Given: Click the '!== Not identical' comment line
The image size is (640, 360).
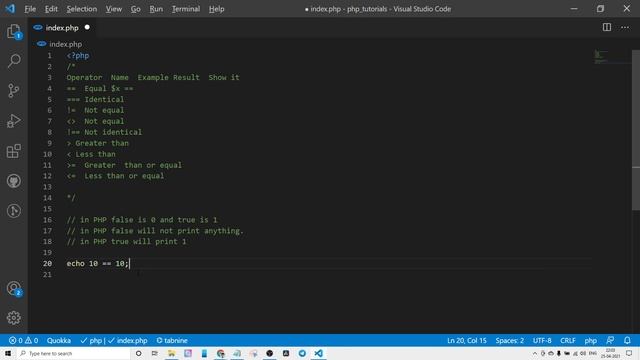Looking at the screenshot, I should tap(104, 132).
